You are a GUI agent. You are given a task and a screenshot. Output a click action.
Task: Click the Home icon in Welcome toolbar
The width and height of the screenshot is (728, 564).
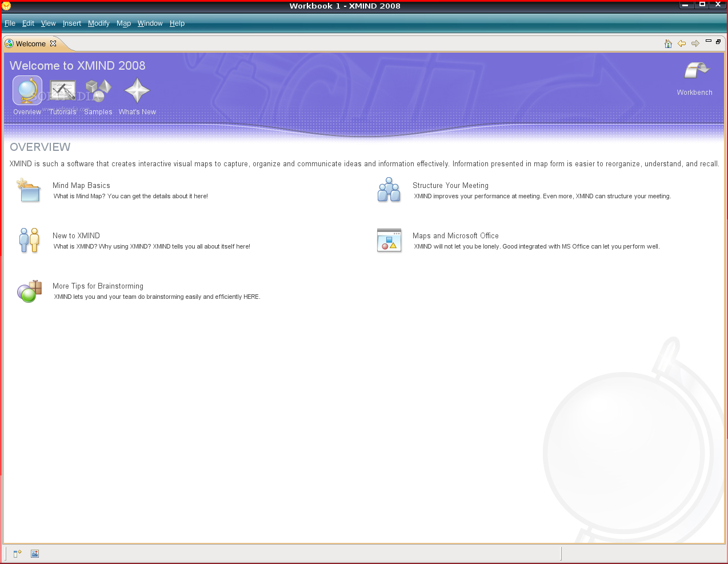[668, 43]
